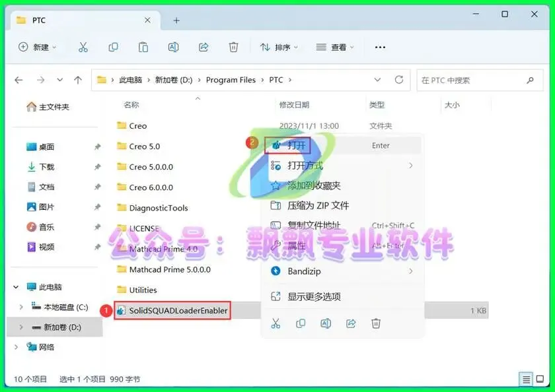Collapse the 此电脑 tree node

tap(16, 287)
